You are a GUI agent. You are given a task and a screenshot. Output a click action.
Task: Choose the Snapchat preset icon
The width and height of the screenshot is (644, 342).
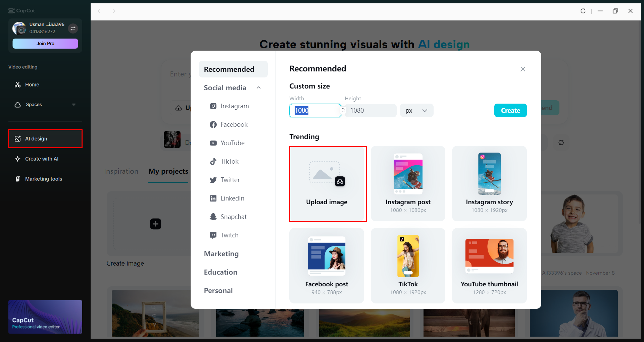(213, 217)
